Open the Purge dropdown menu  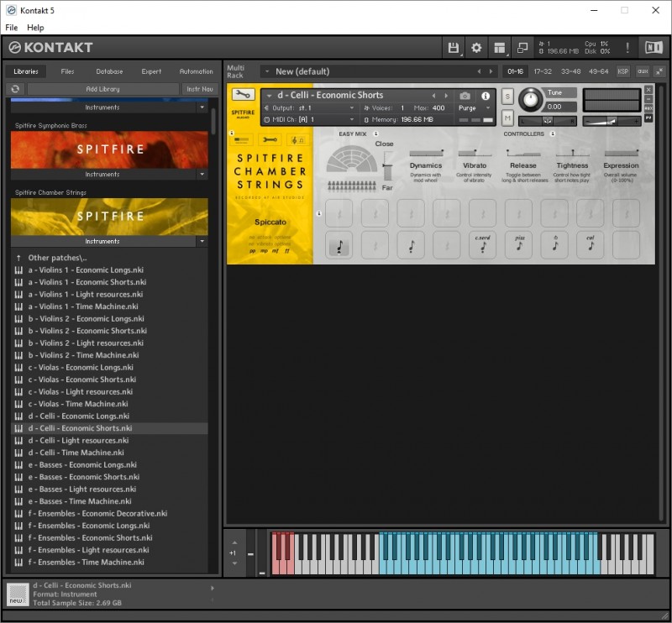click(x=475, y=108)
